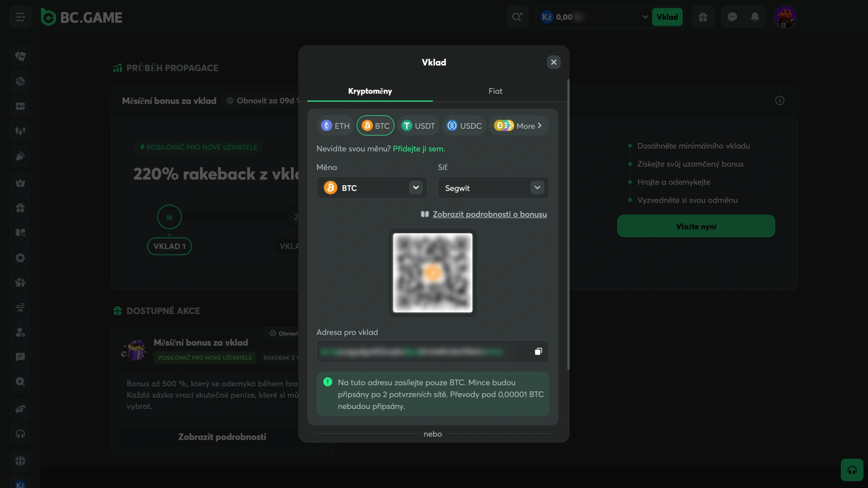
Task: Click the locked bonus progress circle
Action: point(169,217)
